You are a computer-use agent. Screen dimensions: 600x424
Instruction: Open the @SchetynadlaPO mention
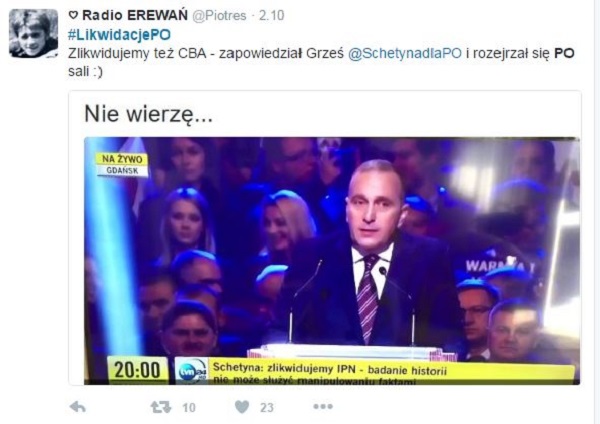(x=405, y=53)
